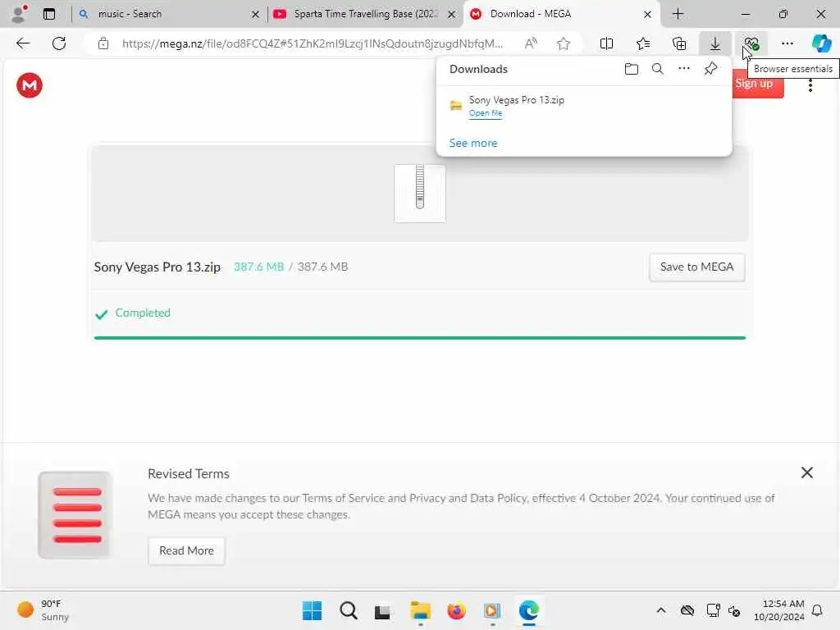Viewport: 840px width, 630px height.
Task: Add page to favorites star icon
Action: pyautogui.click(x=563, y=43)
